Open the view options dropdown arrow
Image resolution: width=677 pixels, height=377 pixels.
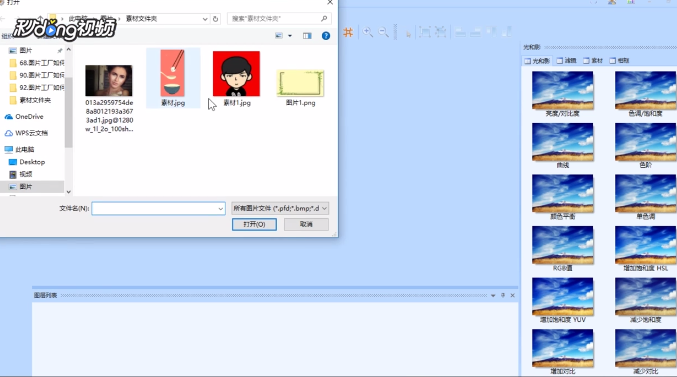(290, 36)
